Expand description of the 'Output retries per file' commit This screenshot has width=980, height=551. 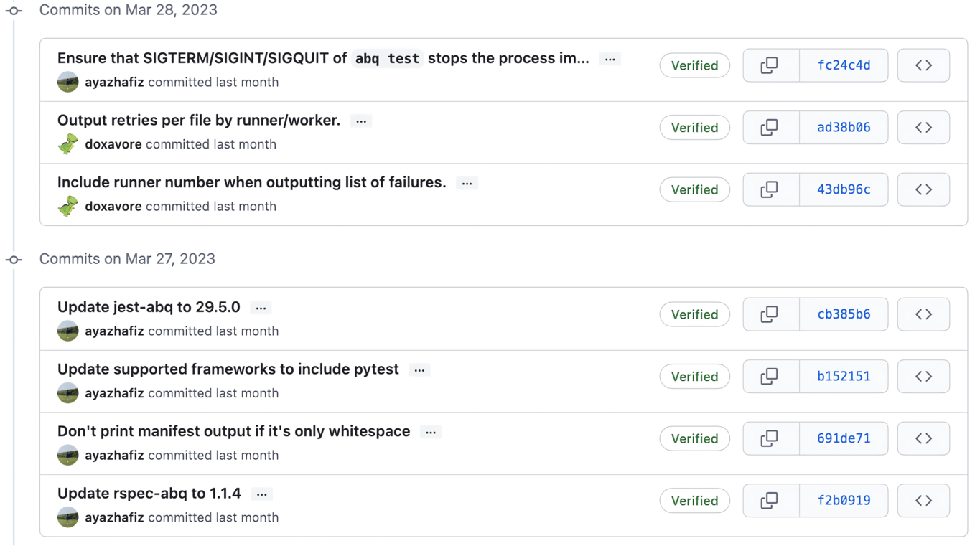[x=361, y=121]
